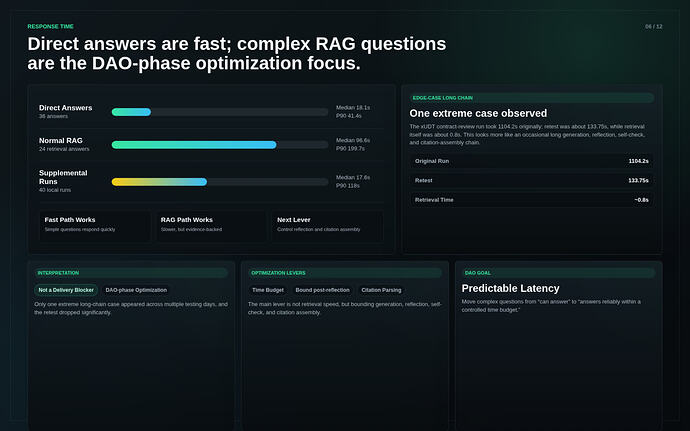This screenshot has height=431, width=690.
Task: Open the Next Lever card
Action: (x=327, y=226)
